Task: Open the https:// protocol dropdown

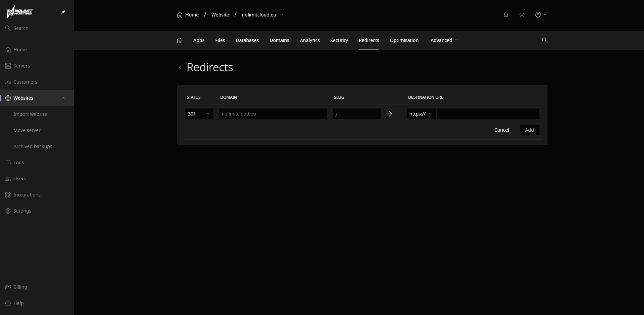Action: pos(421,114)
